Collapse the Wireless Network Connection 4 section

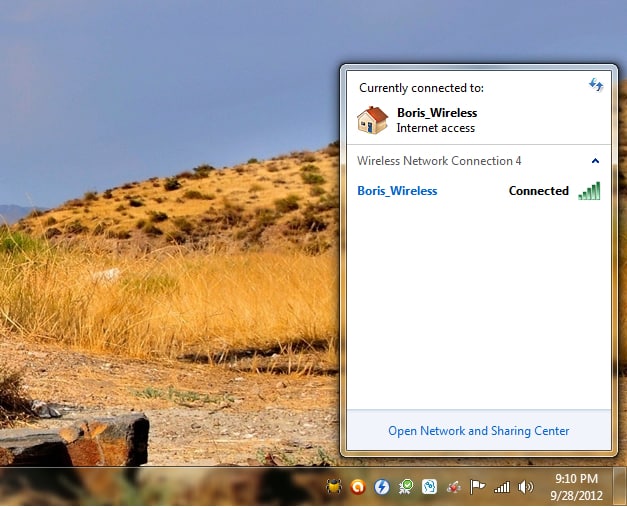click(x=595, y=161)
